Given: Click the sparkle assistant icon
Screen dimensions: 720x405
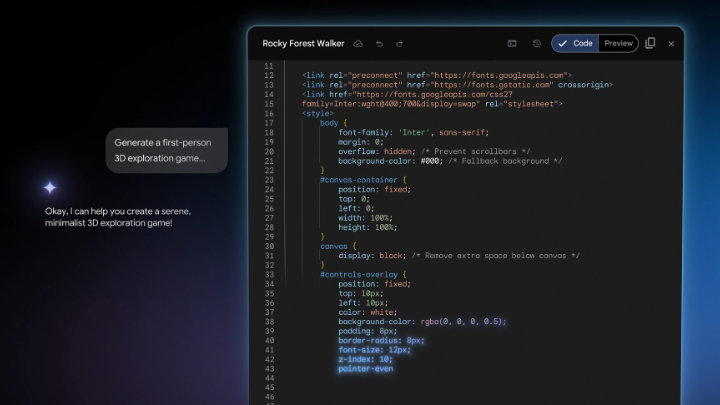Looking at the screenshot, I should [x=50, y=187].
